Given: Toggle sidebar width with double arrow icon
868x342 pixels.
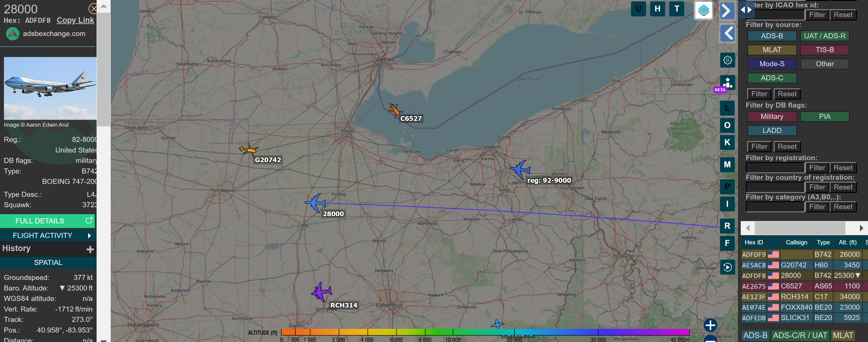Looking at the screenshot, I should click(x=746, y=10).
